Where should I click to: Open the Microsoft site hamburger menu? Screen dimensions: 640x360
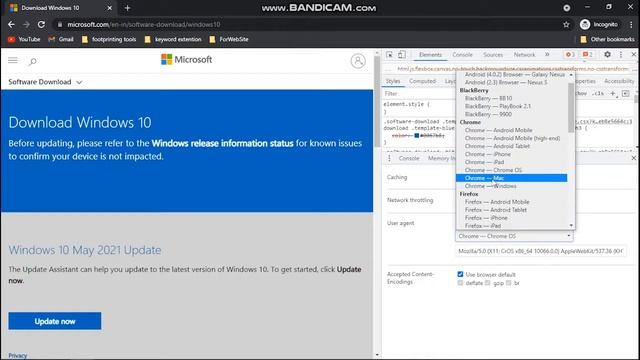13,60
